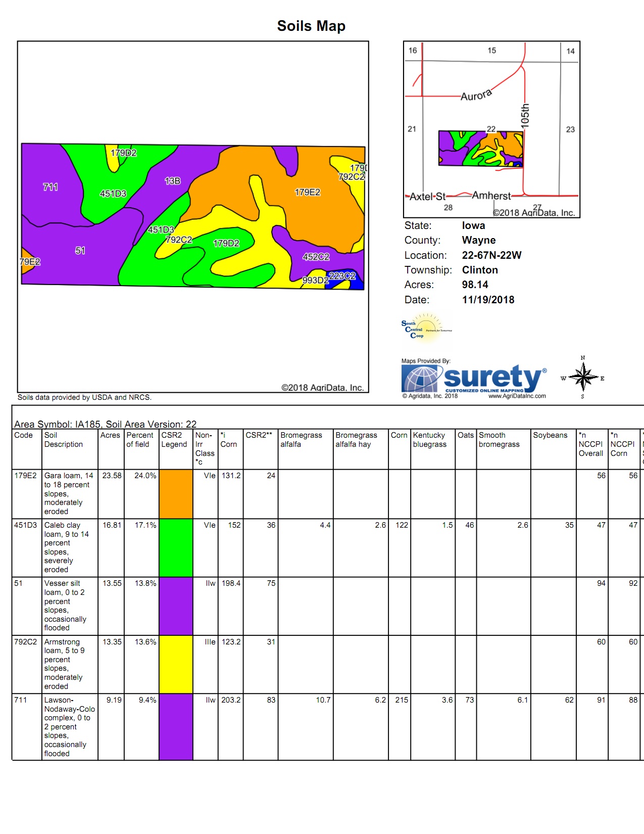The image size is (644, 834).
Task: Click the compass rose north indicator
Action: tap(583, 358)
